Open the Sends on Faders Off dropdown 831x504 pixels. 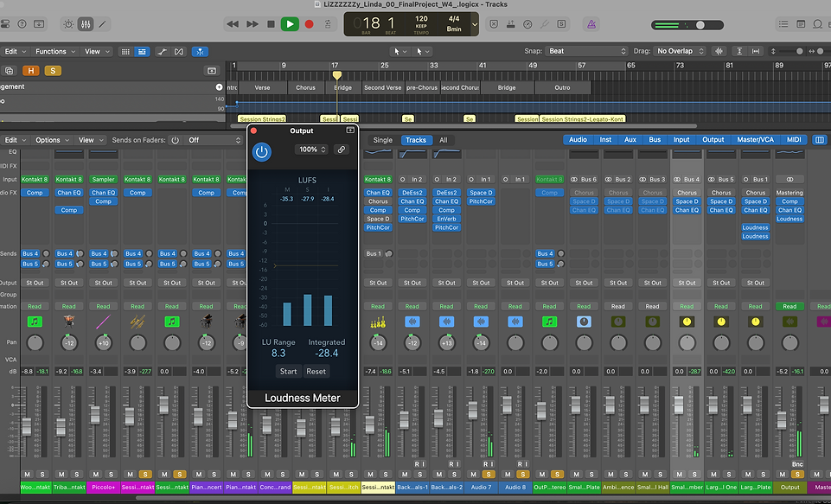214,140
